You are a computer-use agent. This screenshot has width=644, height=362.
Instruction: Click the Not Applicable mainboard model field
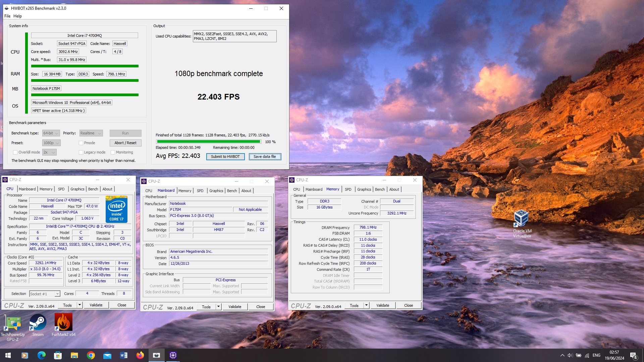pyautogui.click(x=250, y=209)
